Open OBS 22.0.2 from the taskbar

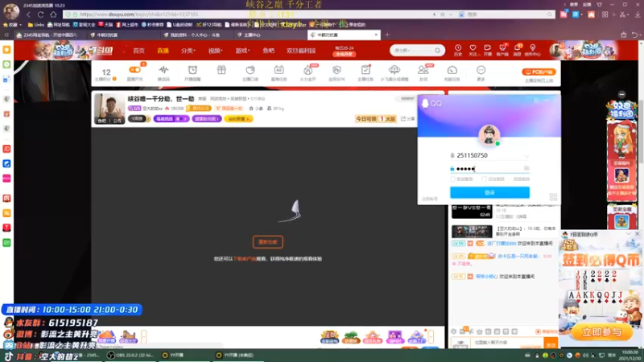(x=132, y=355)
